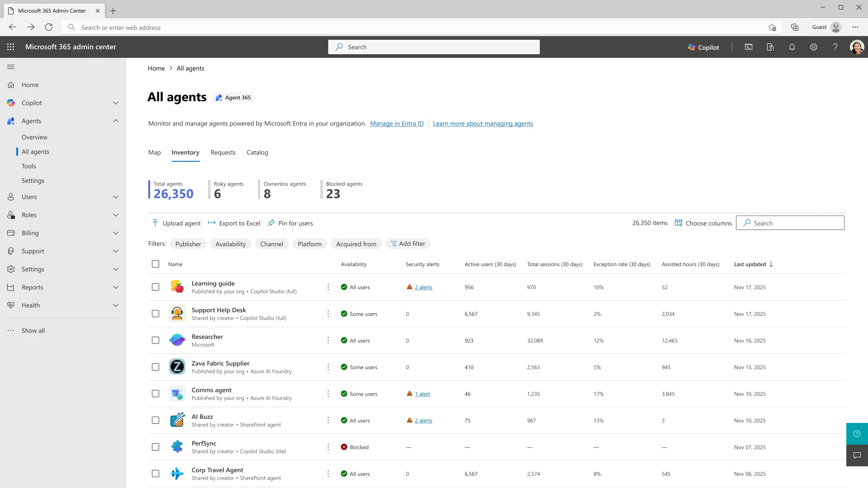This screenshot has width=868, height=488.
Task: Select Upload agent in the toolbar
Action: tap(176, 223)
